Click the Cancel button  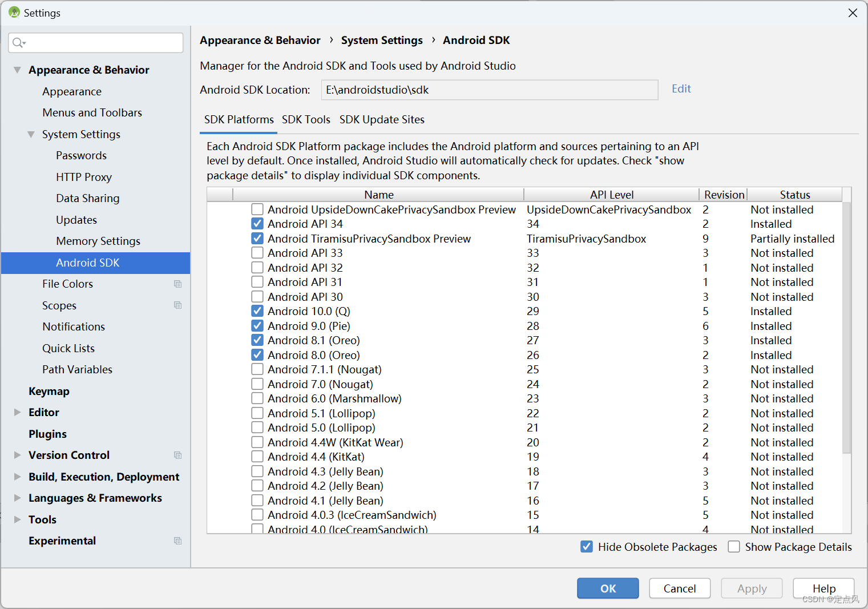[680, 588]
